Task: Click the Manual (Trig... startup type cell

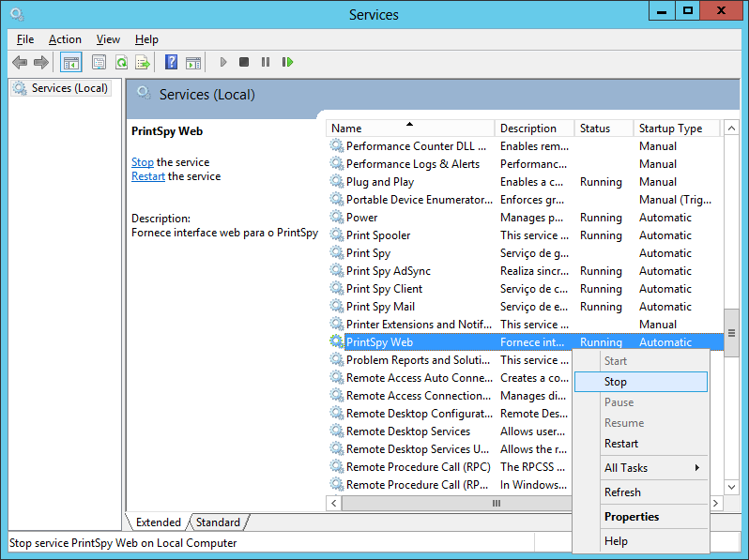Action: click(676, 200)
